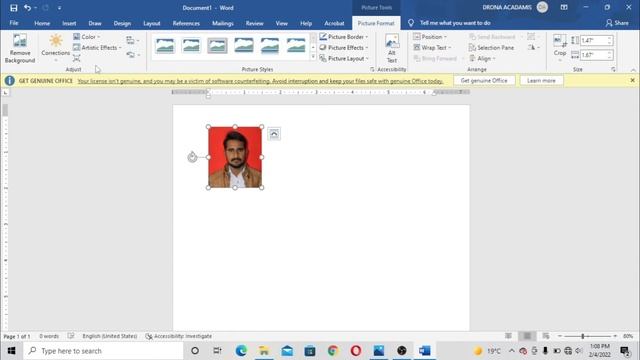Click the Undo icon
640x360 pixels.
click(27, 8)
